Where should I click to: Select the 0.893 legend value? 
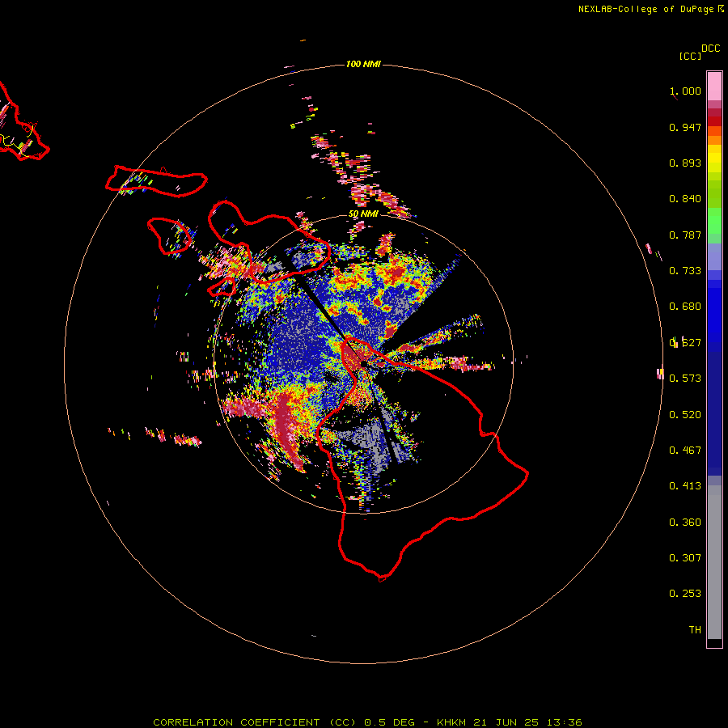[x=685, y=163]
